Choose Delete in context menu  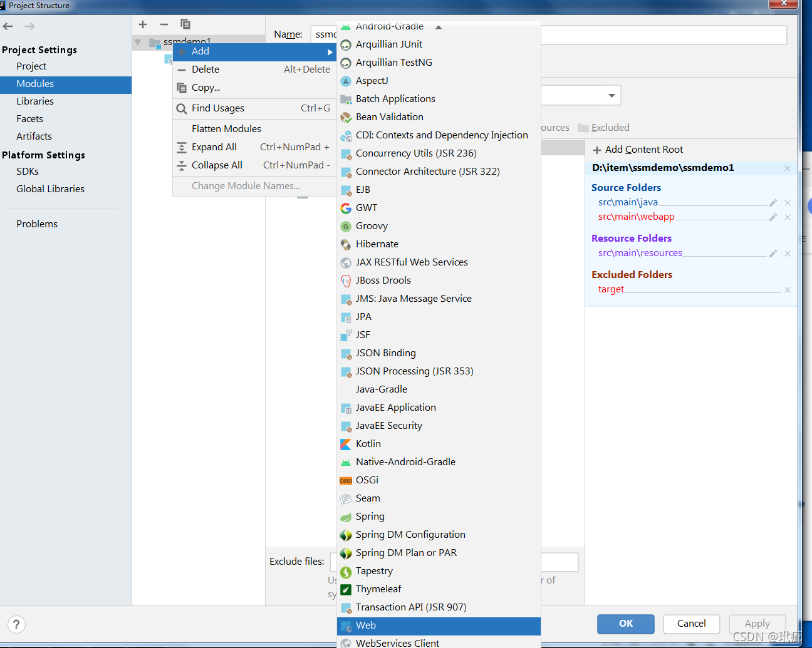[x=254, y=69]
